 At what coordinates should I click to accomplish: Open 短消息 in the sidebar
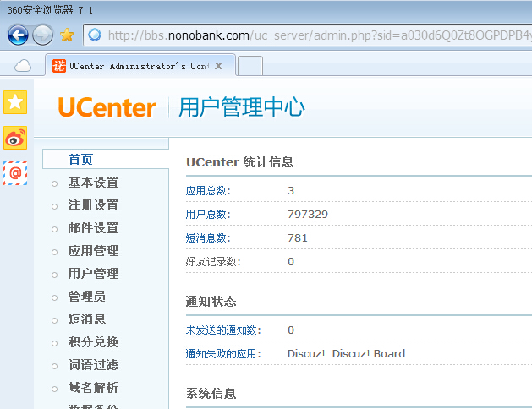(87, 319)
